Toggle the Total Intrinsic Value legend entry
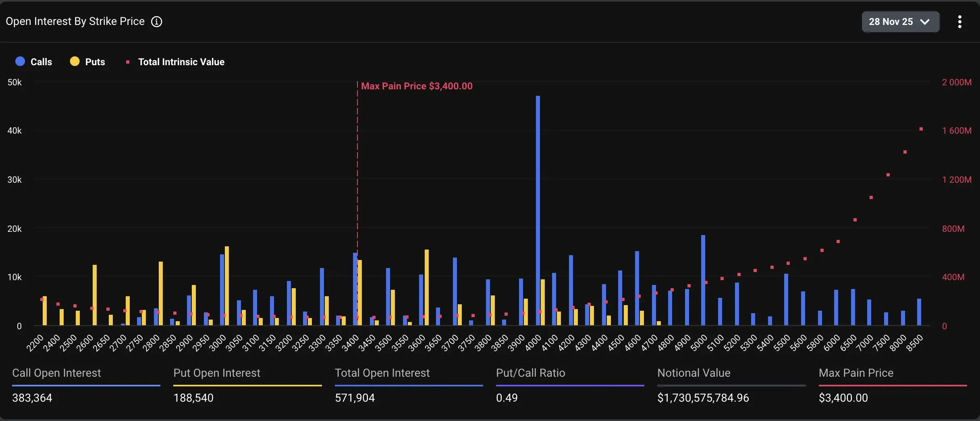 [175, 62]
